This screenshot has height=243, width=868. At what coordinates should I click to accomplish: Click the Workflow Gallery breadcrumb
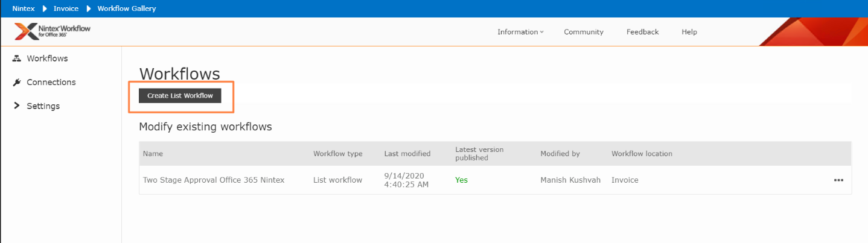point(127,8)
